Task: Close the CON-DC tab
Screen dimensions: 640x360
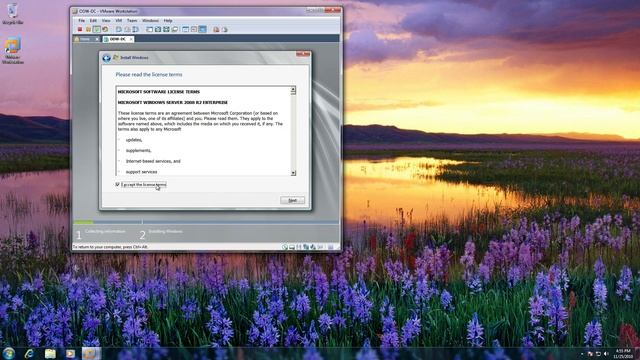Action: (131, 39)
